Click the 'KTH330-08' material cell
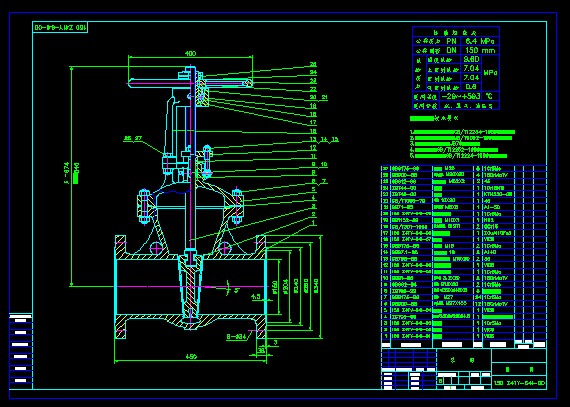The height and width of the screenshot is (407, 570). point(497,194)
